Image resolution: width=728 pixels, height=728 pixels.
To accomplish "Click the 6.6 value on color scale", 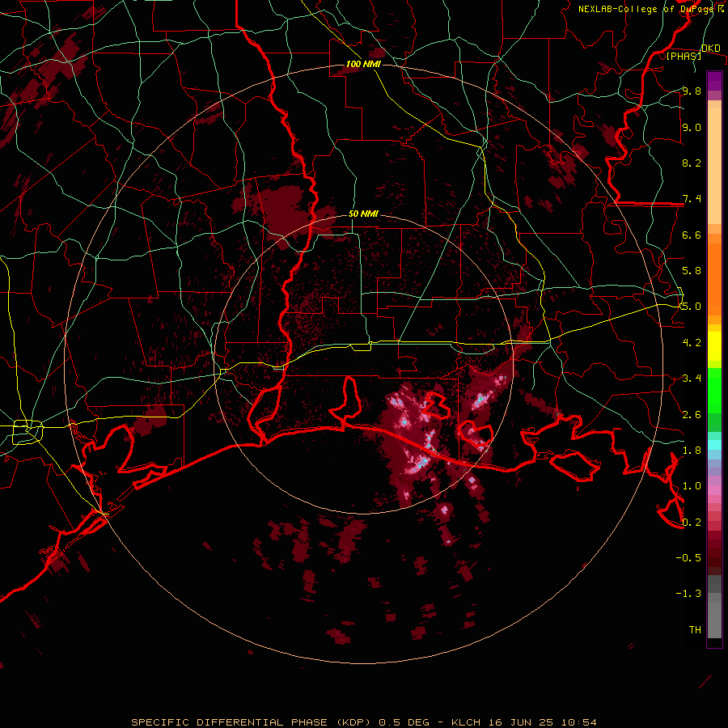I will click(x=692, y=235).
